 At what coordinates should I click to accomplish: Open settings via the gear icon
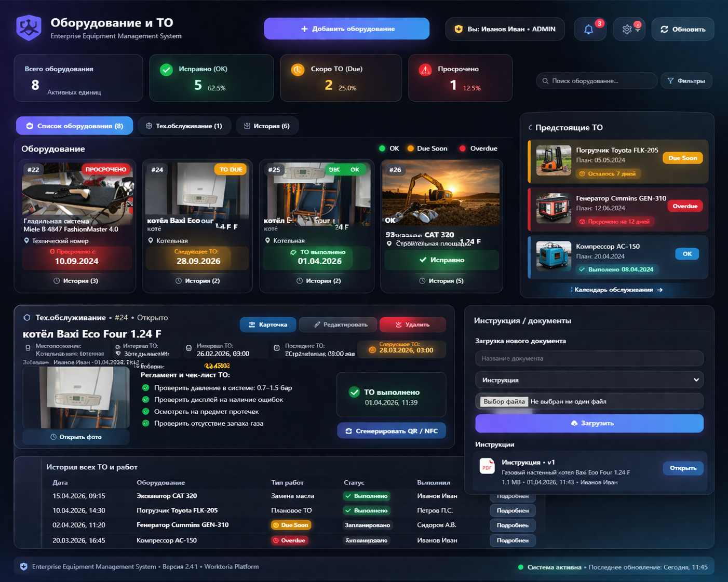tap(627, 30)
